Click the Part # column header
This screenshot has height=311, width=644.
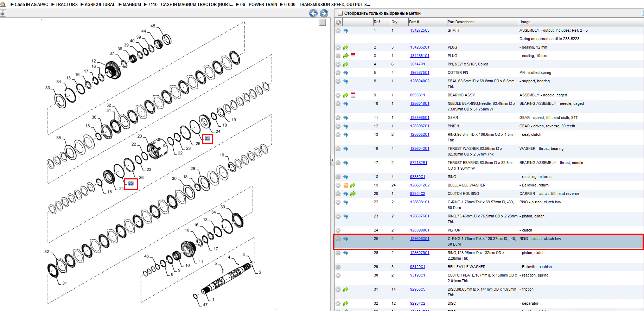pos(427,22)
